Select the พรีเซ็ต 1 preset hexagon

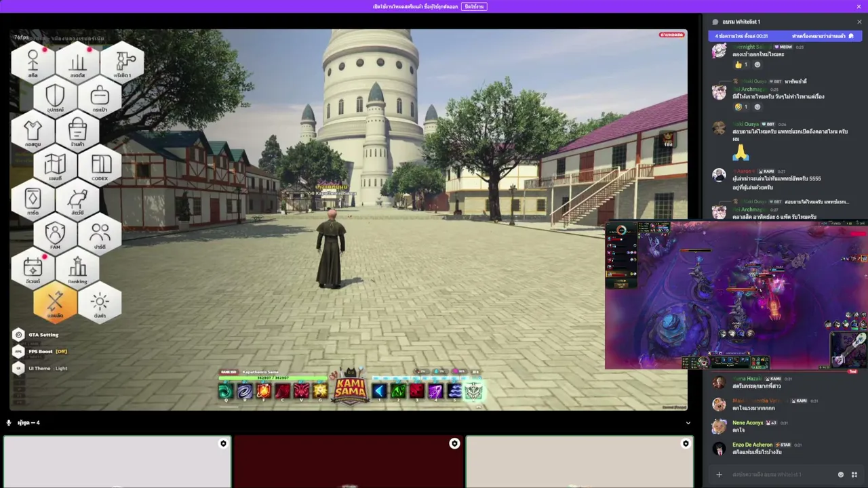(123, 62)
